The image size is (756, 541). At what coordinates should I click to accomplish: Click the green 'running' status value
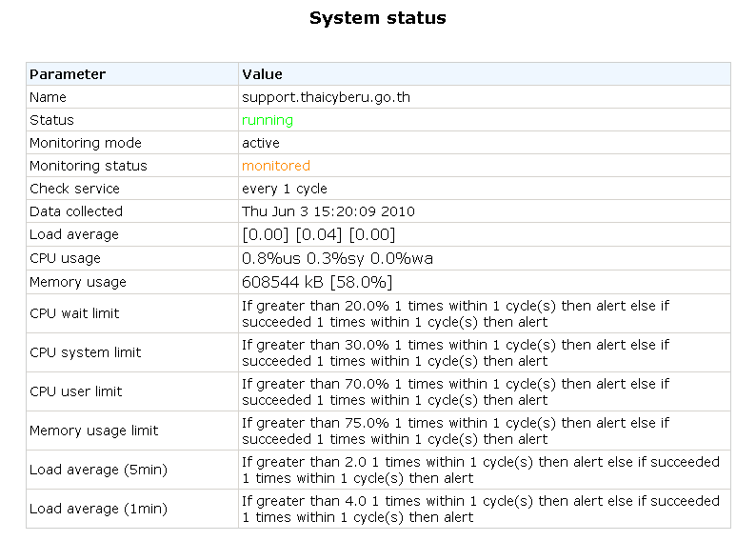(x=268, y=121)
